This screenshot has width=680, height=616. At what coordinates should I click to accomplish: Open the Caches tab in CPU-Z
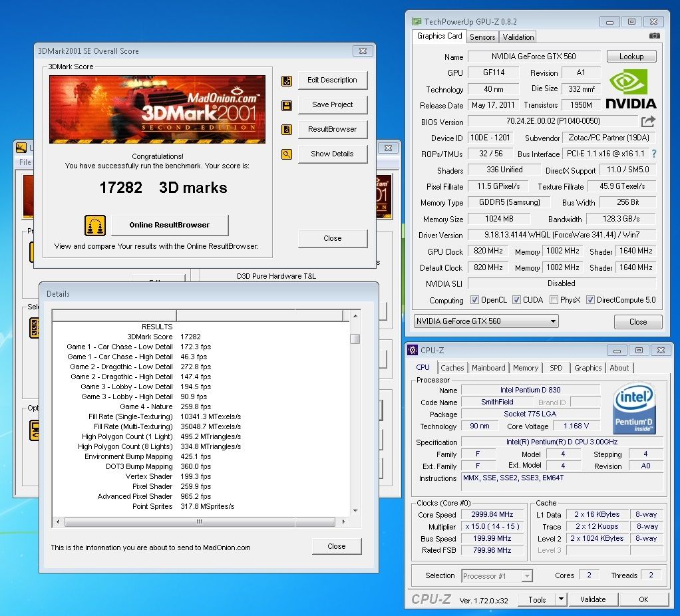452,368
